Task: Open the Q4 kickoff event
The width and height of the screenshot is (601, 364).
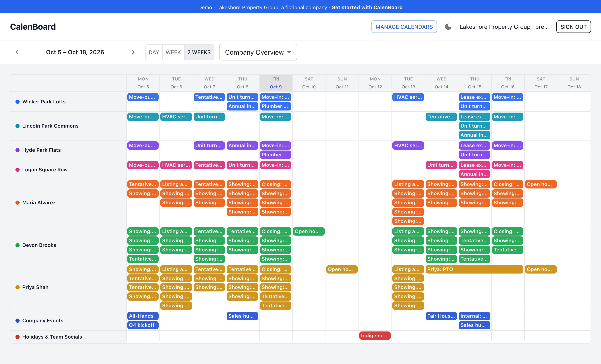Action: 143,325
